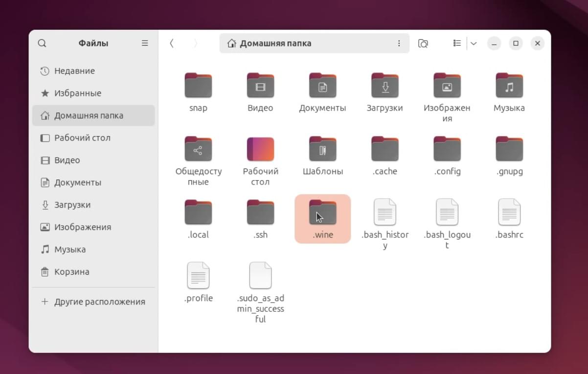The height and width of the screenshot is (374, 588).
Task: Expand the view options dropdown arrow
Action: point(474,43)
